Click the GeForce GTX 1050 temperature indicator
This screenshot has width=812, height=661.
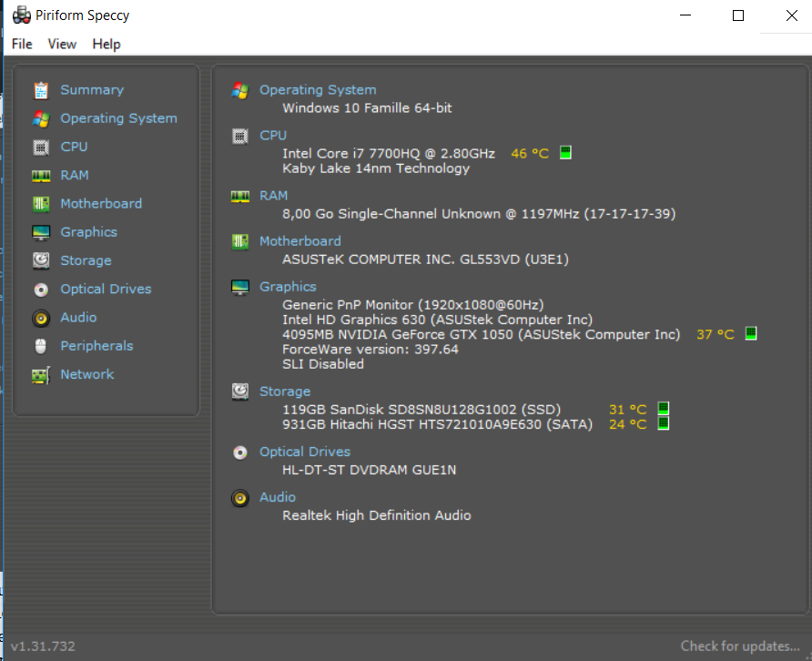click(750, 334)
